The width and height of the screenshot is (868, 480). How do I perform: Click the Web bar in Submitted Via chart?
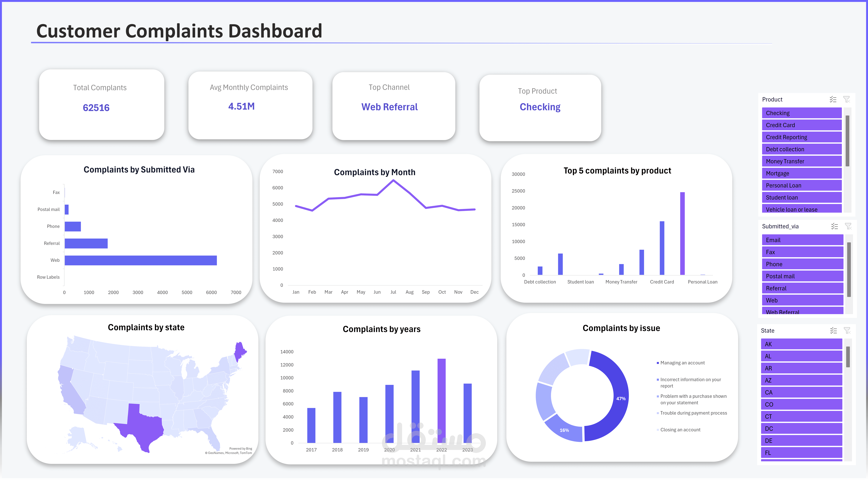141,260
